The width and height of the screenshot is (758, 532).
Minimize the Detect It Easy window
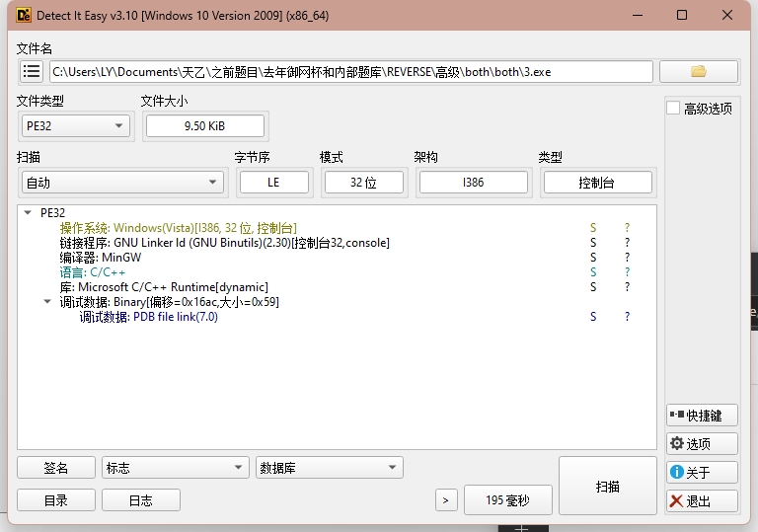click(638, 15)
